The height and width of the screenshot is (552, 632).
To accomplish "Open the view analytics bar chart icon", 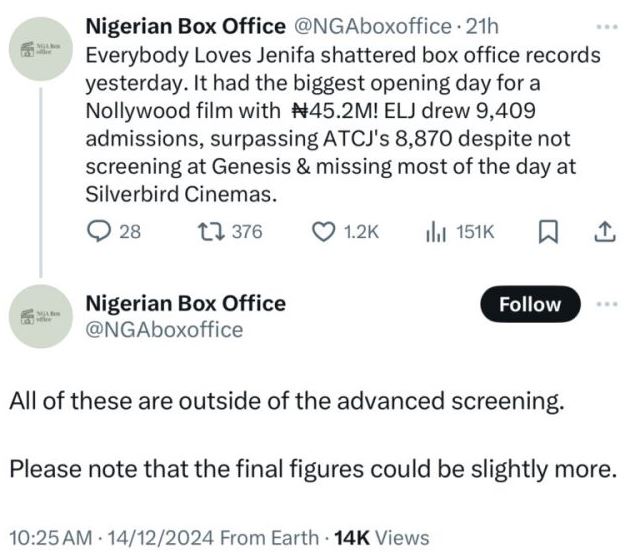I will pyautogui.click(x=436, y=232).
